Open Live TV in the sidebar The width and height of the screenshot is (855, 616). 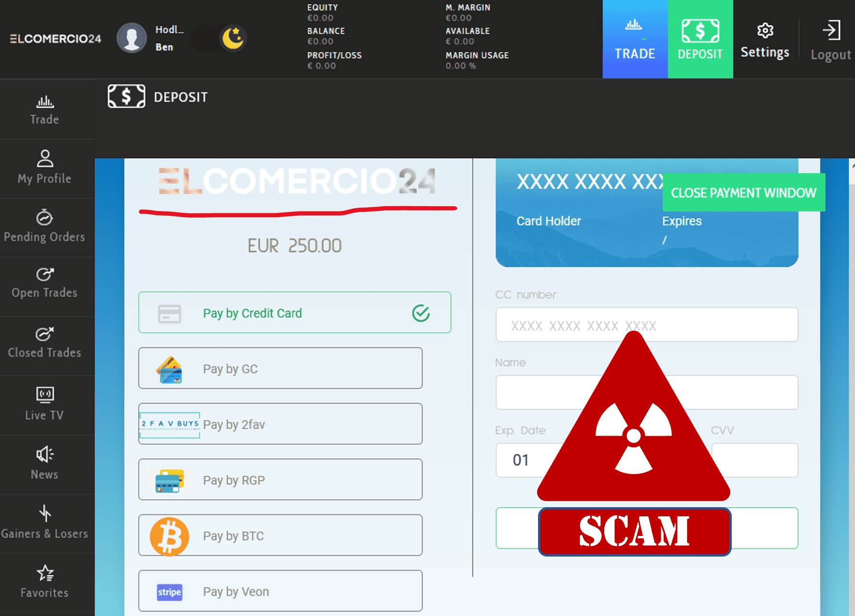(45, 405)
